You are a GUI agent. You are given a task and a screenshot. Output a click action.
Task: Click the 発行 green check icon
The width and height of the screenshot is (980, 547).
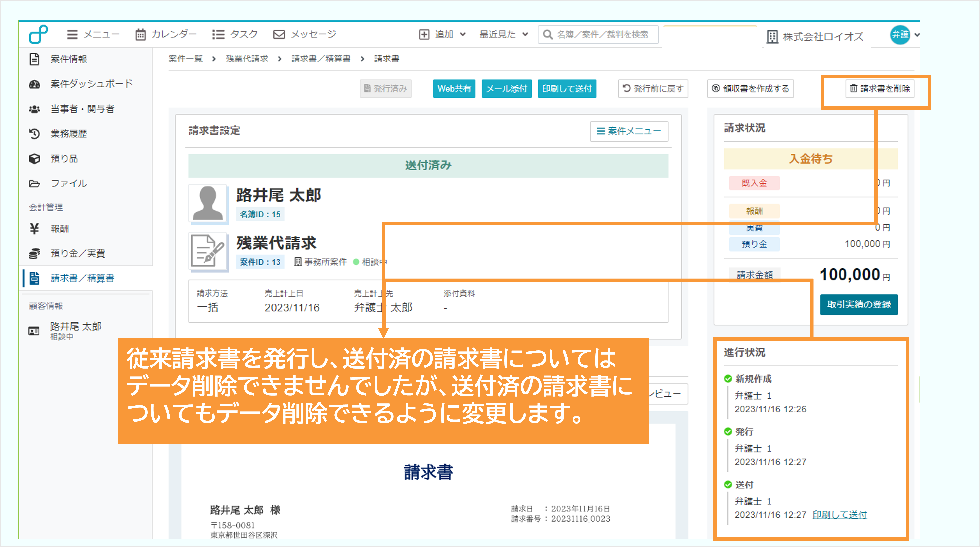click(728, 431)
